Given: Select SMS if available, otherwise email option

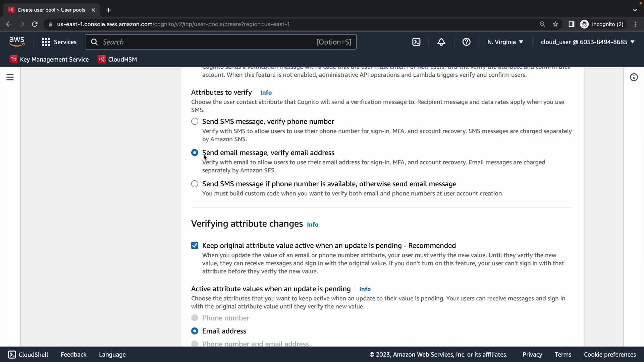Looking at the screenshot, I should 195,184.
